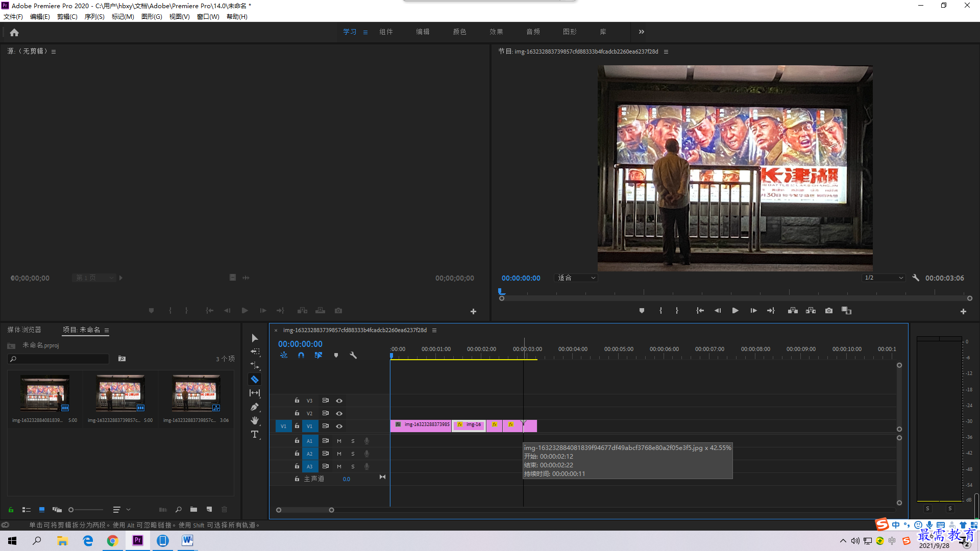Switch to 颜色 workspace tab
Image resolution: width=980 pixels, height=551 pixels.
click(x=460, y=32)
